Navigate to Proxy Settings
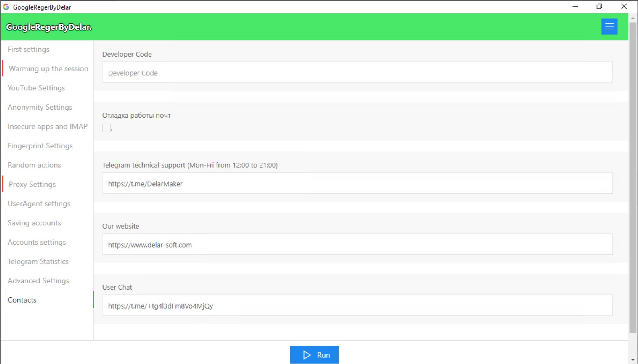 pyautogui.click(x=32, y=184)
